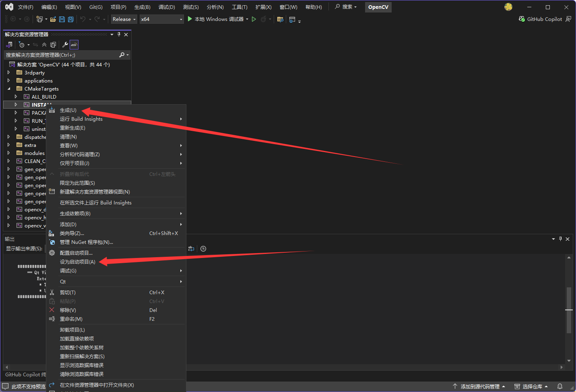
Task: Click 添加到源代码管理 in status bar
Action: (479, 386)
